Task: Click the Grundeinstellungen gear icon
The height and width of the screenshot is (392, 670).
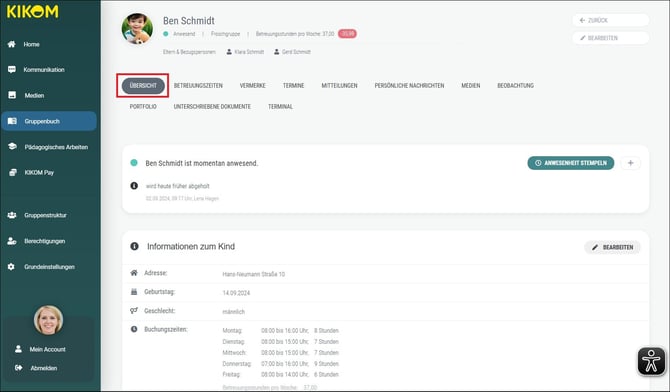Action: (11, 267)
